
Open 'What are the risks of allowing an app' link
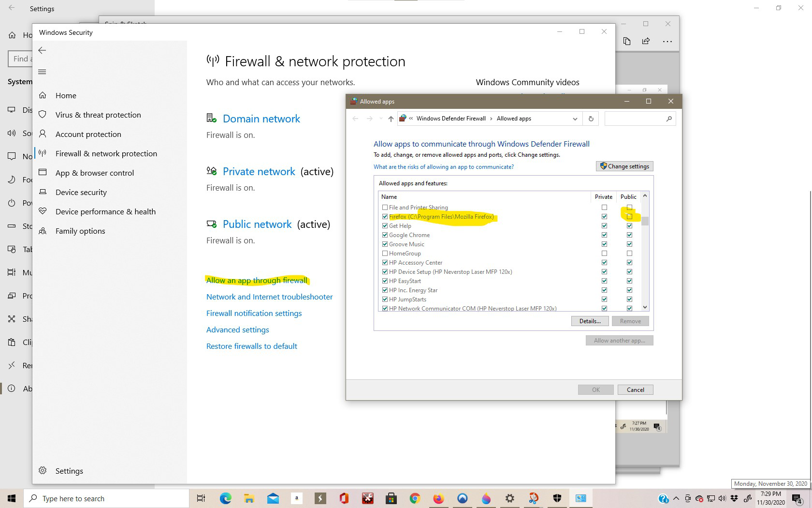pos(444,167)
